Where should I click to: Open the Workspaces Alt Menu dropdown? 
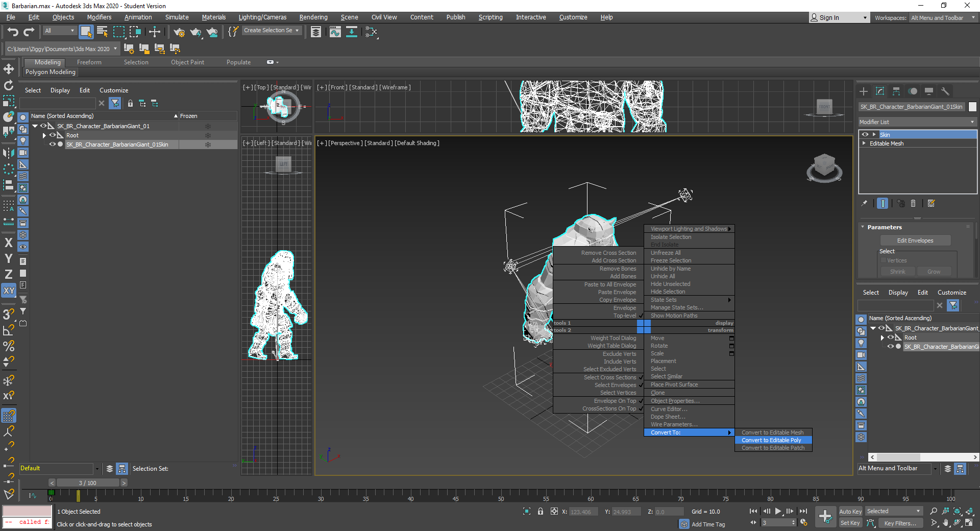943,18
